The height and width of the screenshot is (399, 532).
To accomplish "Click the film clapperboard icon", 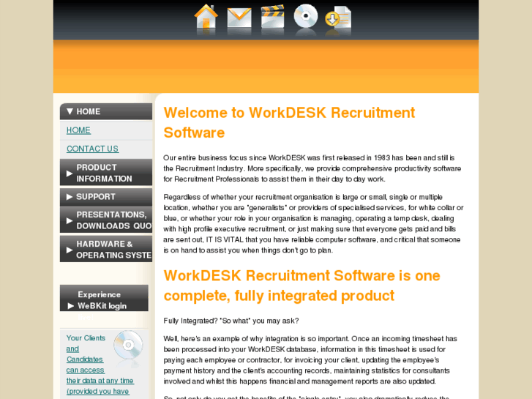I will (272, 16).
